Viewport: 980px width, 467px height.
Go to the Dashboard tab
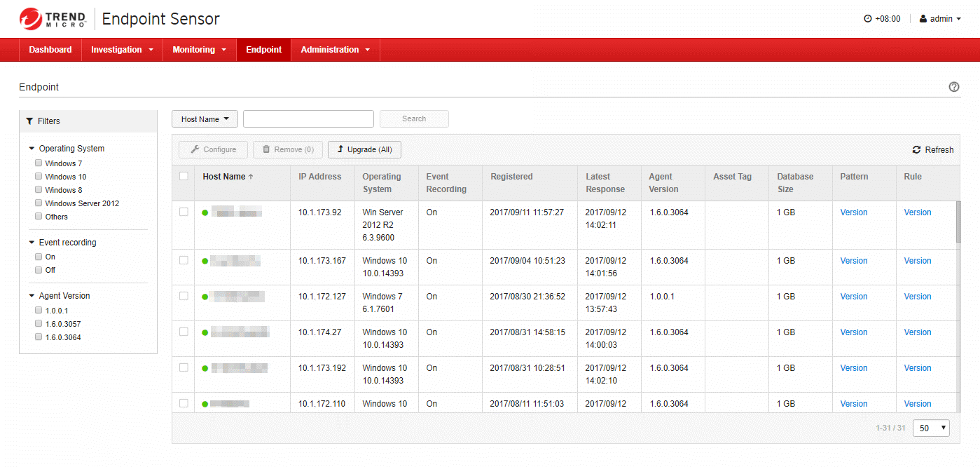[x=50, y=50]
